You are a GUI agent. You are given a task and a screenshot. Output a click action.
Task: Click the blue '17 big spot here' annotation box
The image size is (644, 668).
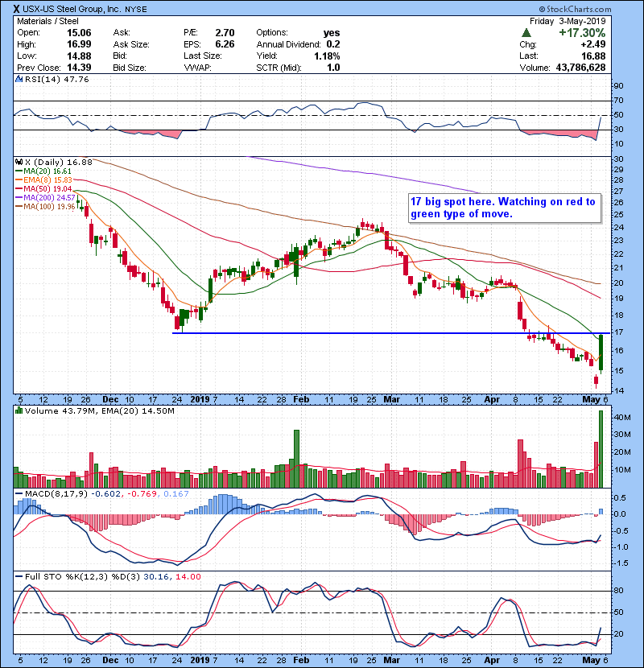point(505,208)
